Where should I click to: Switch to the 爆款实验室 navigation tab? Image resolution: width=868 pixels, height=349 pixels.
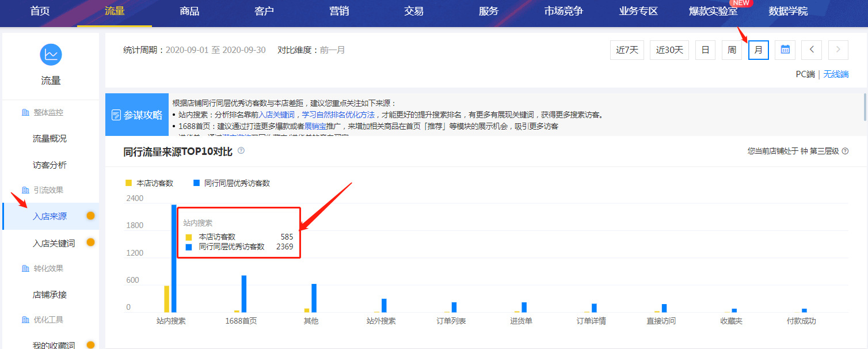coord(713,12)
